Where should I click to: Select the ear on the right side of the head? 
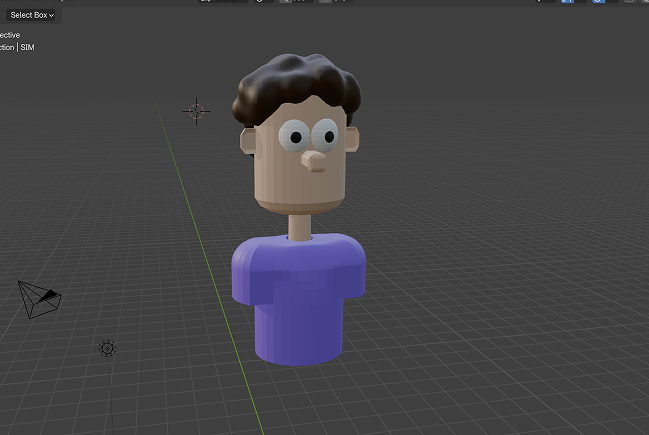pyautogui.click(x=353, y=141)
